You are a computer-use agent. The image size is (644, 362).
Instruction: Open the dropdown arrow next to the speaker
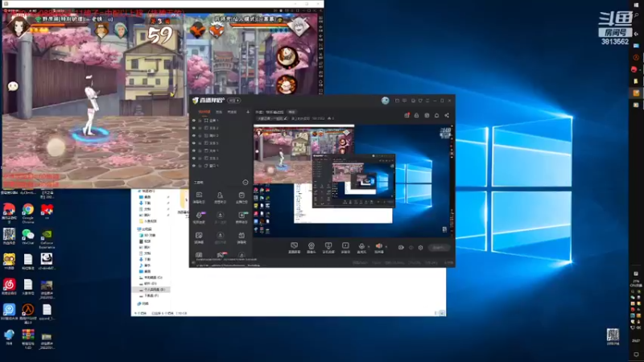(x=386, y=247)
